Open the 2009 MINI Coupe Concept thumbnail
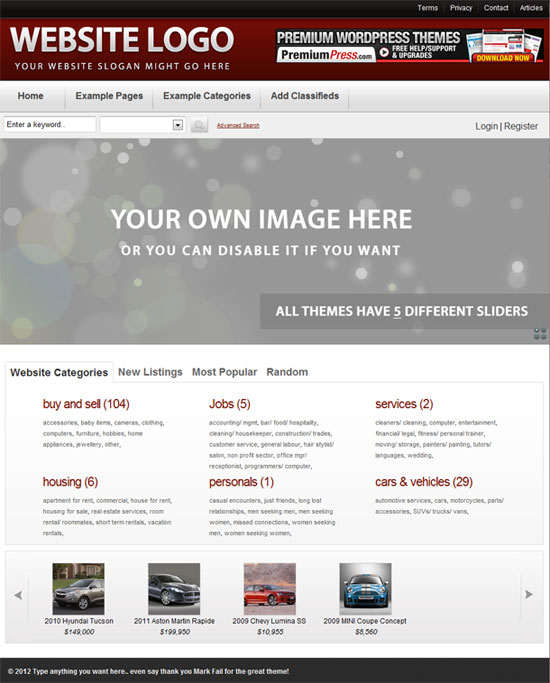Image resolution: width=550 pixels, height=683 pixels. 365,588
